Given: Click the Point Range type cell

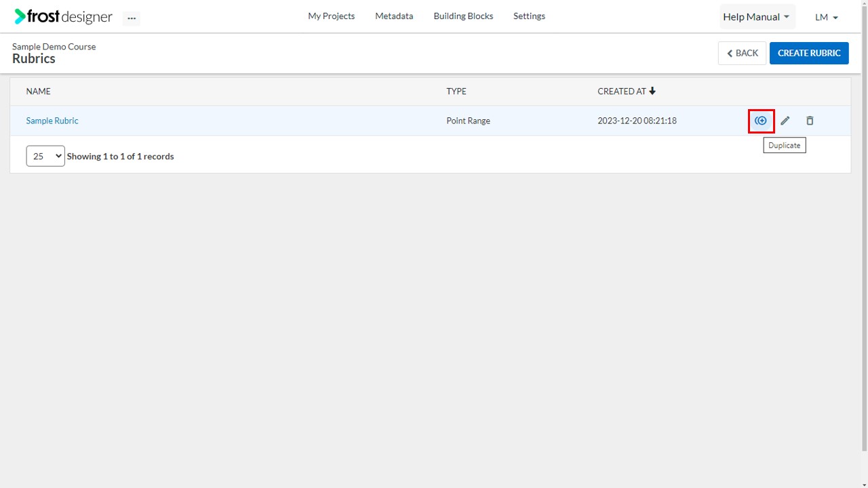Looking at the screenshot, I should coord(468,121).
